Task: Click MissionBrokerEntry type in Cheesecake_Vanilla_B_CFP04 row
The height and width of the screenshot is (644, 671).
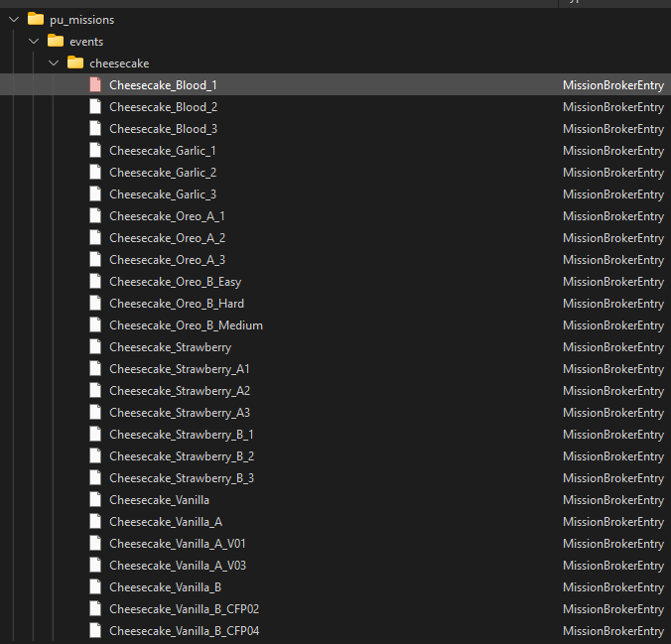Action: pos(613,631)
